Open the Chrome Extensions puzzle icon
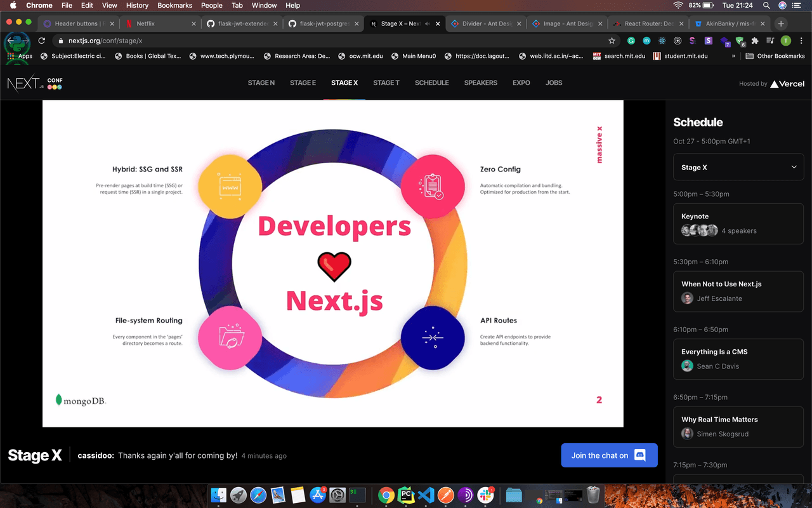Image resolution: width=812 pixels, height=508 pixels. point(755,41)
